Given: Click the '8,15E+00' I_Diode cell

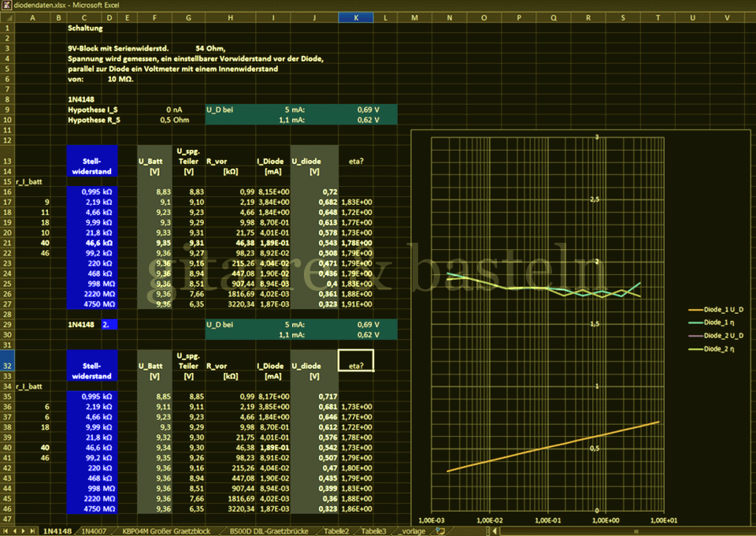Looking at the screenshot, I should 273,192.
